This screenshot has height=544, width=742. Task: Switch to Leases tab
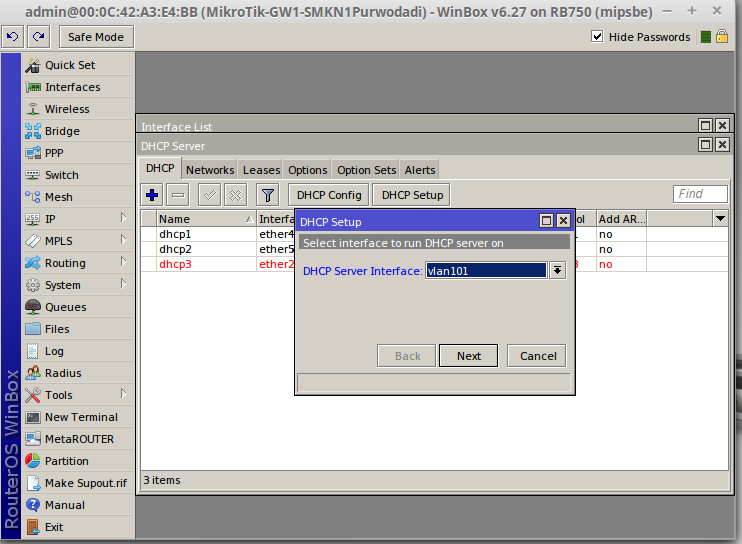tap(261, 170)
